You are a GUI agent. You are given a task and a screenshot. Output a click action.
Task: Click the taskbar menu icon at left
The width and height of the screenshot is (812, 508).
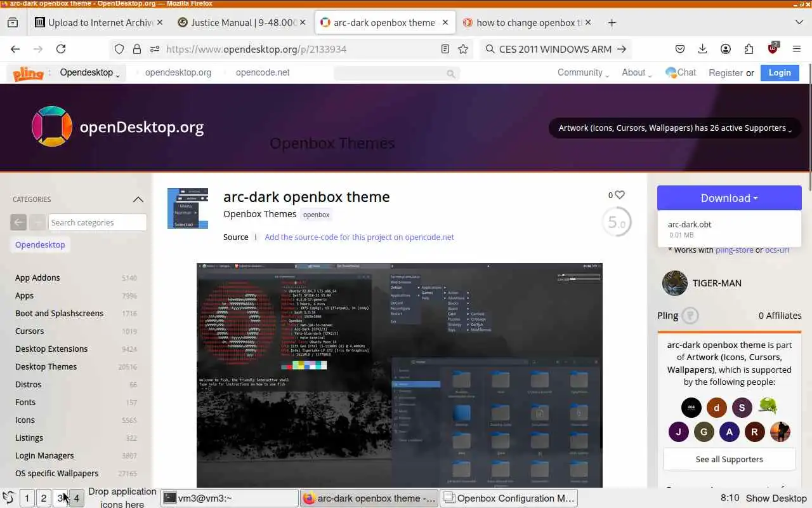pyautogui.click(x=9, y=498)
